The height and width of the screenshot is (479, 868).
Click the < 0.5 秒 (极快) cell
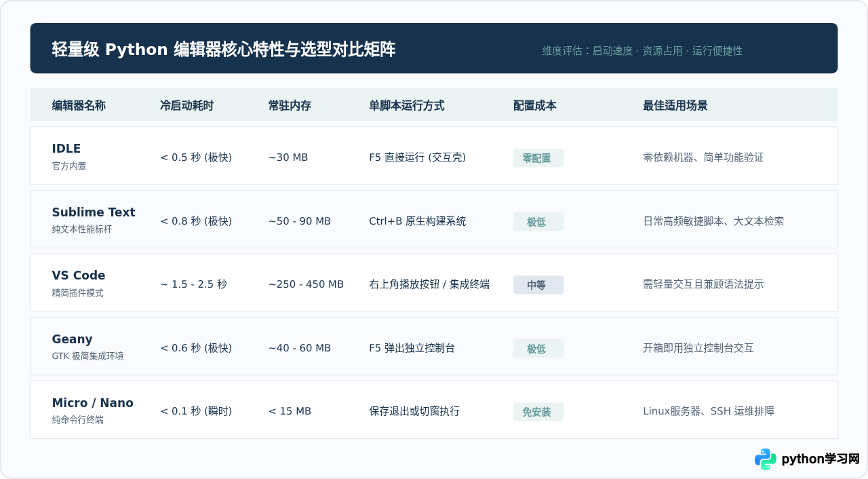pos(196,157)
